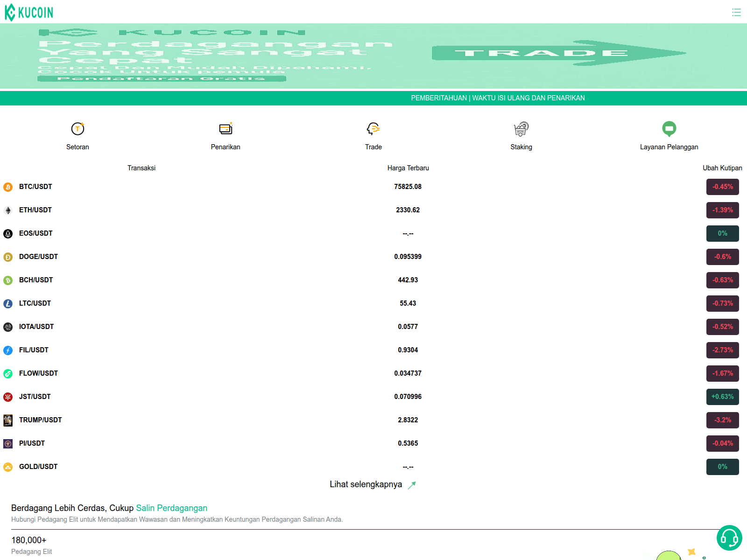Viewport: 747px width, 560px height.
Task: Open the DOGE/USDT pair name
Action: click(38, 257)
